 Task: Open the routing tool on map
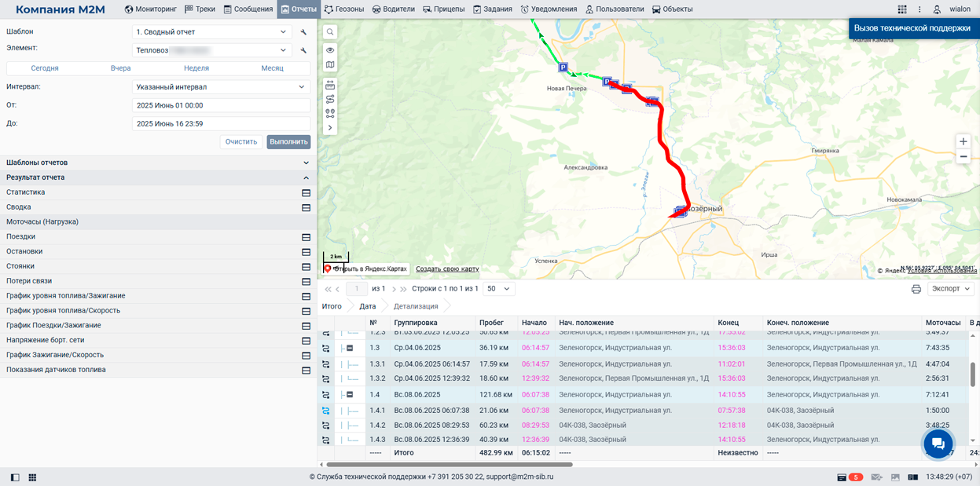[330, 99]
